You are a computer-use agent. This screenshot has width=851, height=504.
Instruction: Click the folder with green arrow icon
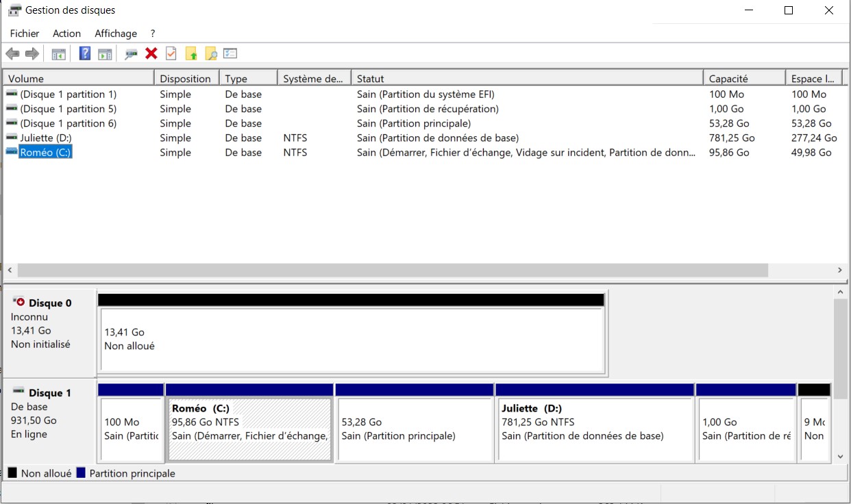click(x=191, y=54)
